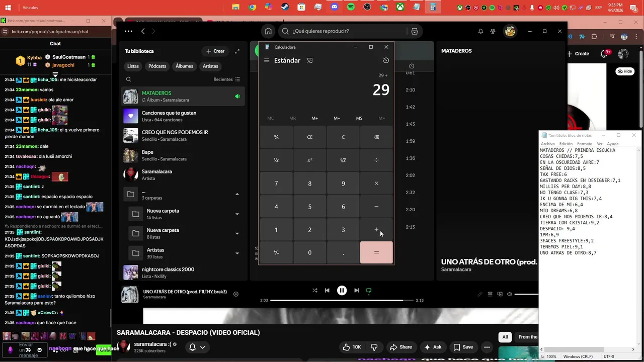Open Notepad Archivo menu
This screenshot has height=362, width=644.
(x=548, y=144)
